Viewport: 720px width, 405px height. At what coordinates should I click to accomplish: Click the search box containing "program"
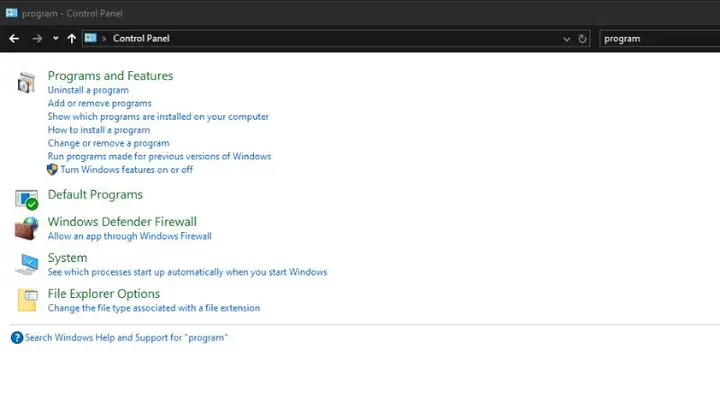[x=659, y=39]
